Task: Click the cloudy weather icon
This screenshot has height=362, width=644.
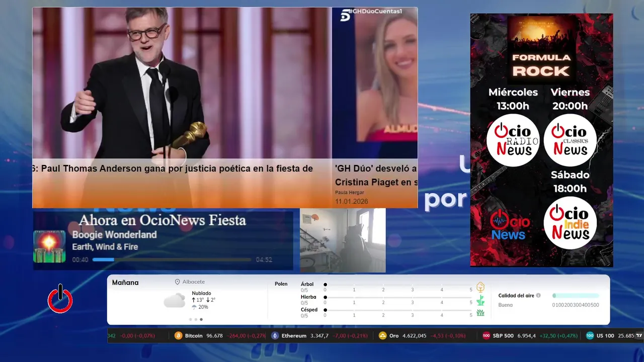Action: coord(174,300)
